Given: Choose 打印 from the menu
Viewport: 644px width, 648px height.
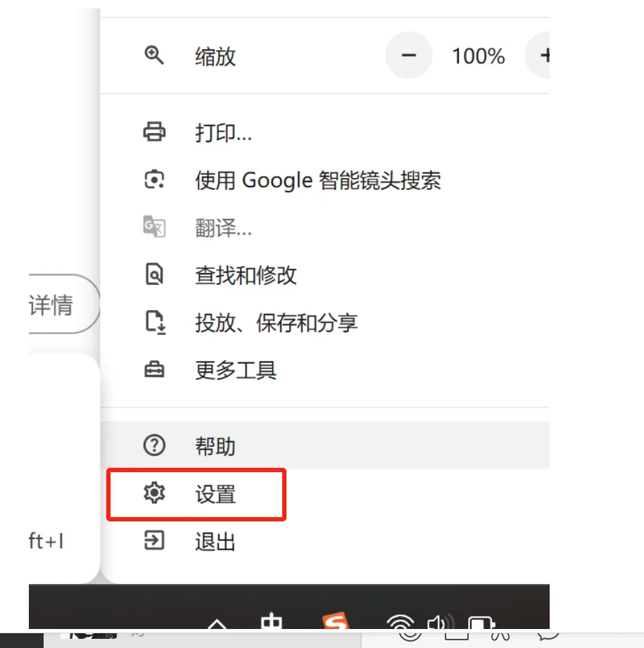Looking at the screenshot, I should 222,132.
